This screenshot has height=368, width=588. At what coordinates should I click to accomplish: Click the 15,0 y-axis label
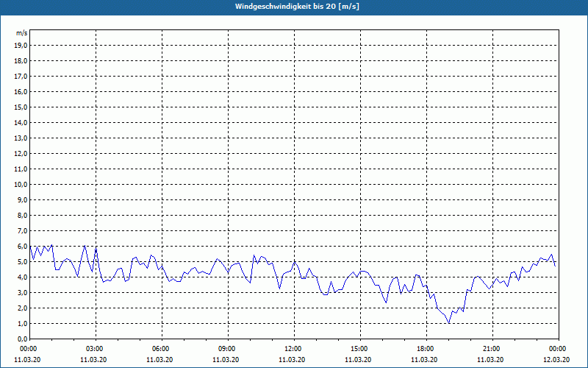(x=21, y=107)
